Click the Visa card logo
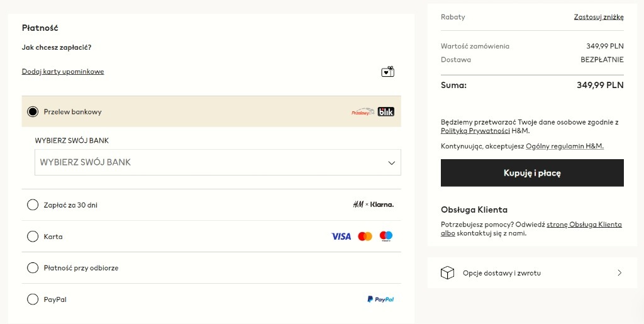 [x=341, y=237]
